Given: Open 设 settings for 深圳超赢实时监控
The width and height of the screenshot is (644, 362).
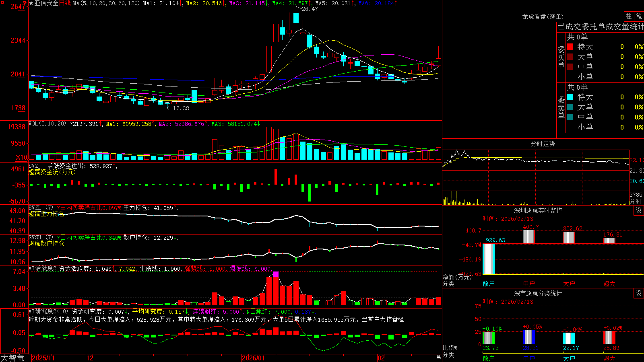Looking at the screenshot, I should click(639, 210).
